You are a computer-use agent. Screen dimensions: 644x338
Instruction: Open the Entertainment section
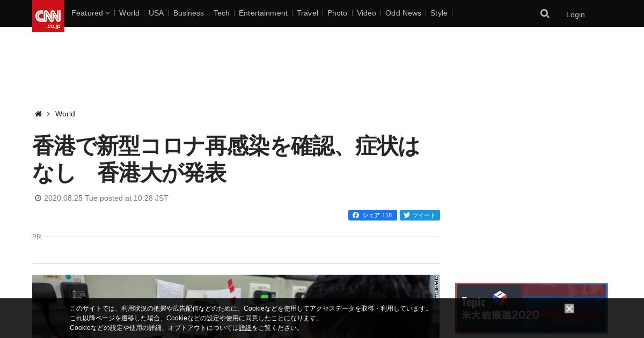263,13
